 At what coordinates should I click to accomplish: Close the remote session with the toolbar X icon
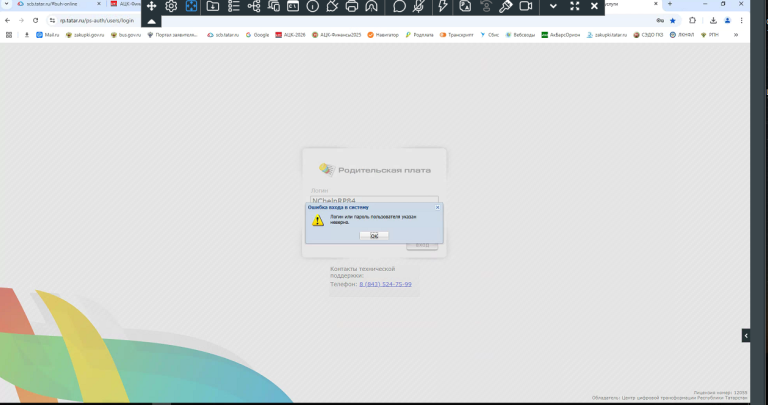[x=594, y=6]
